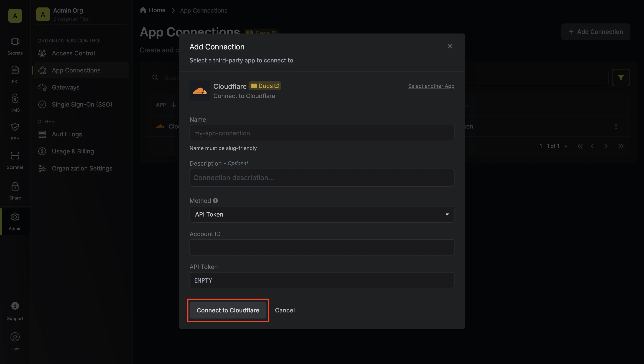
Task: Click the search magnifier icon in table
Action: tap(155, 78)
